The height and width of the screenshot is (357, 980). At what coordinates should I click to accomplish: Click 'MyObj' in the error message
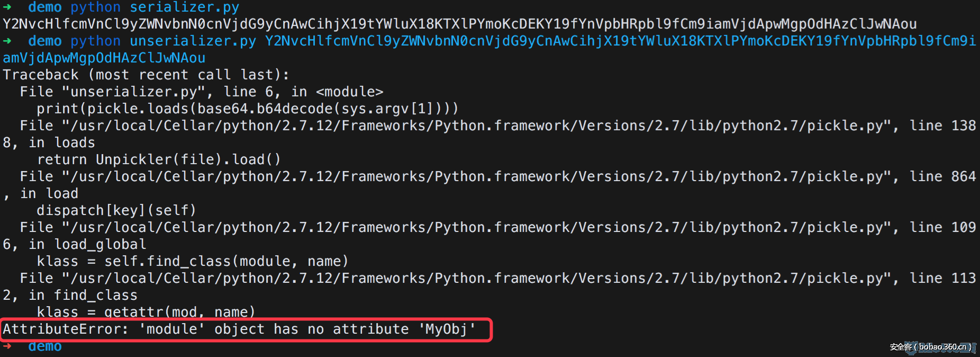pyautogui.click(x=447, y=329)
